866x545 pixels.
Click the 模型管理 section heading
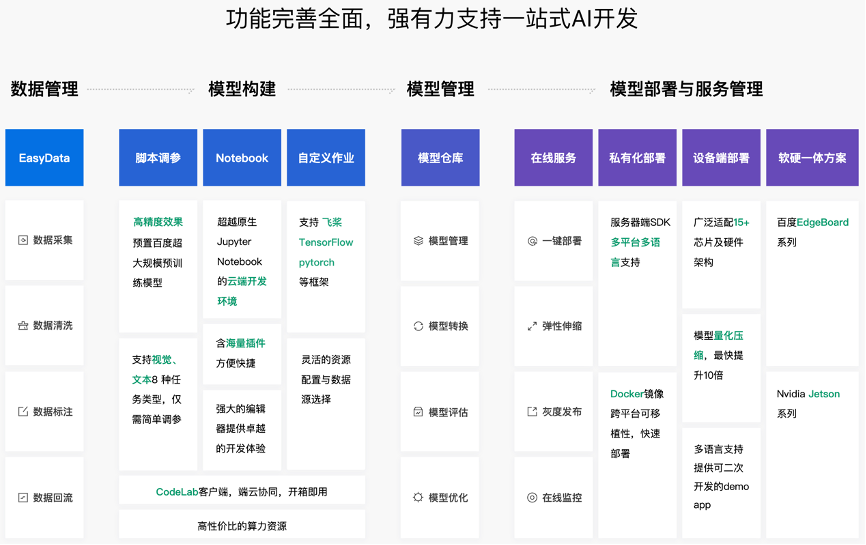440,89
